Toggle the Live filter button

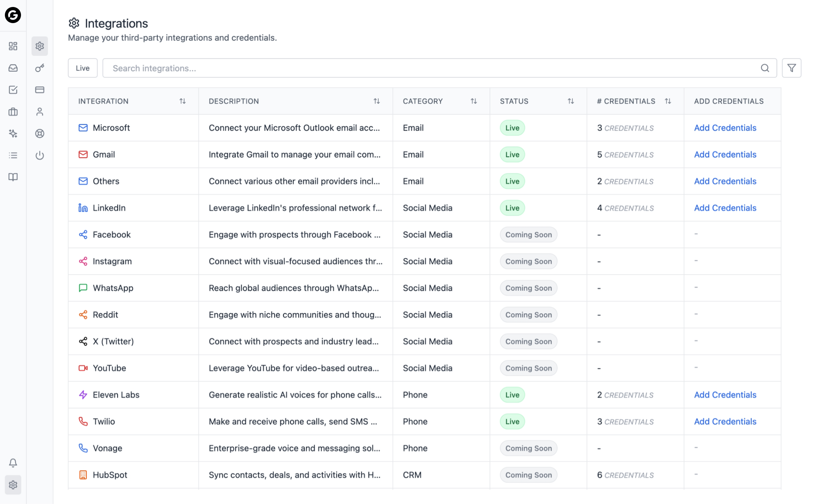point(82,68)
